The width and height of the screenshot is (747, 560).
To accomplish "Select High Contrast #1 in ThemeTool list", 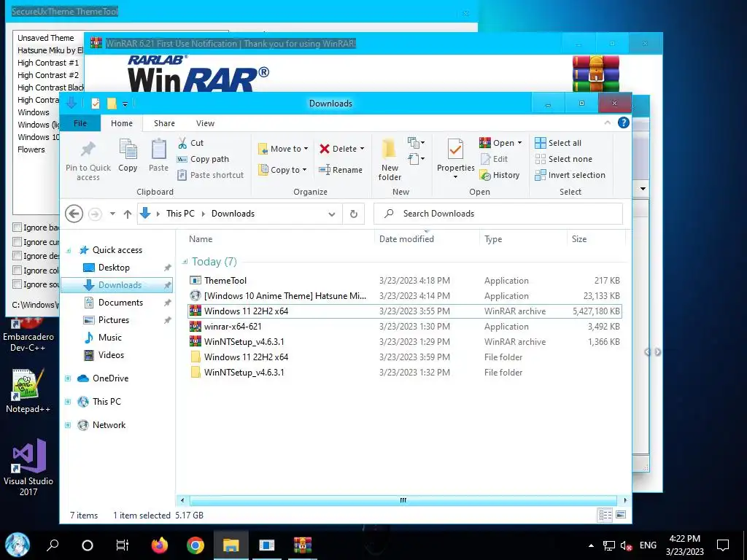I will tap(48, 63).
